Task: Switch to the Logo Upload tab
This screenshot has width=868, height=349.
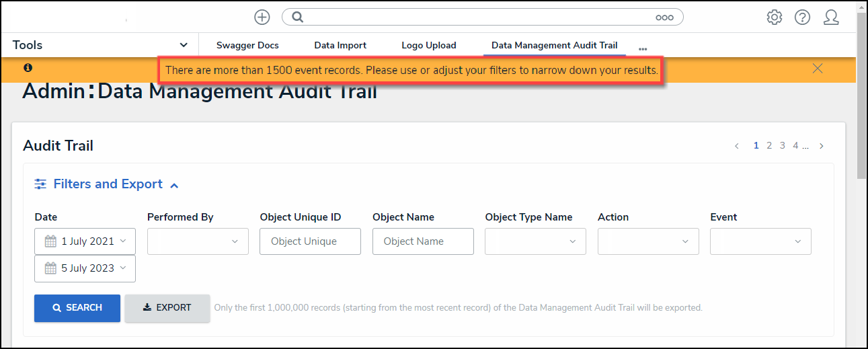Action: [429, 45]
